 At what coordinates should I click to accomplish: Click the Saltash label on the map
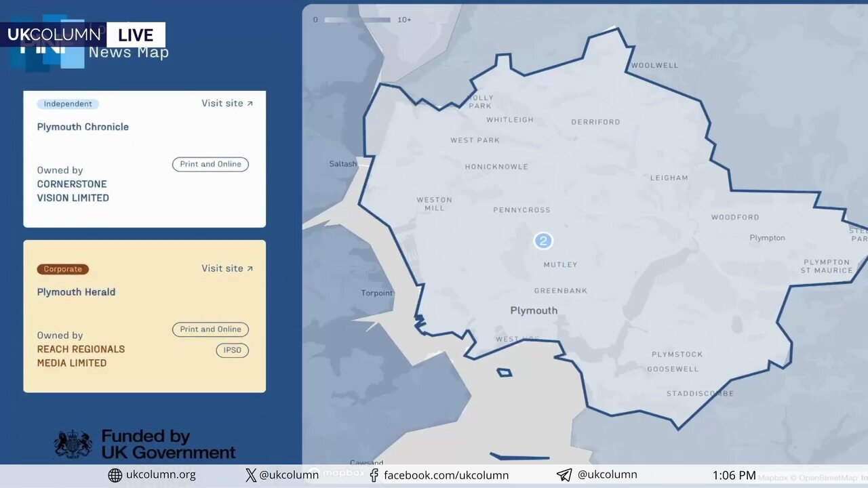342,164
